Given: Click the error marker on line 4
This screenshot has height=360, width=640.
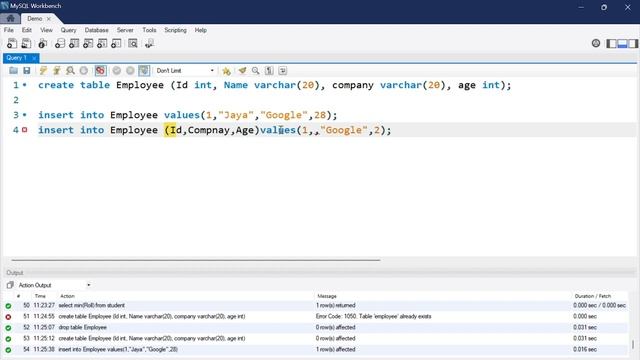Looking at the screenshot, I should (x=24, y=130).
